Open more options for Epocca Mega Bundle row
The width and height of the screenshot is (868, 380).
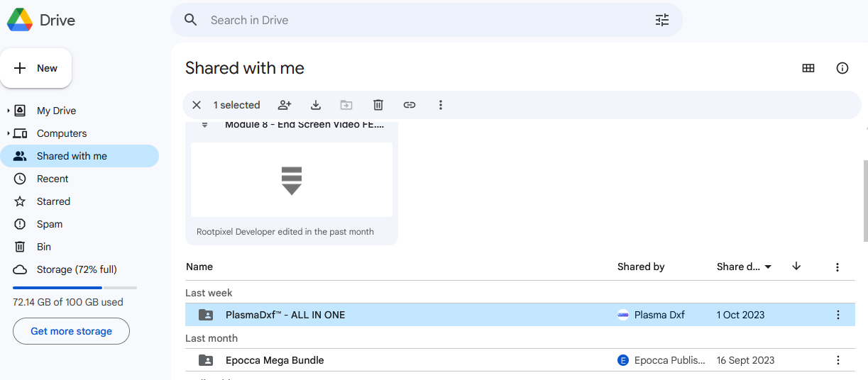(x=838, y=360)
